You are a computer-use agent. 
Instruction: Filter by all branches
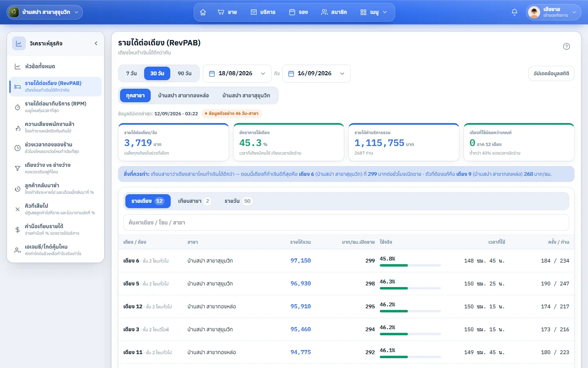(x=135, y=96)
